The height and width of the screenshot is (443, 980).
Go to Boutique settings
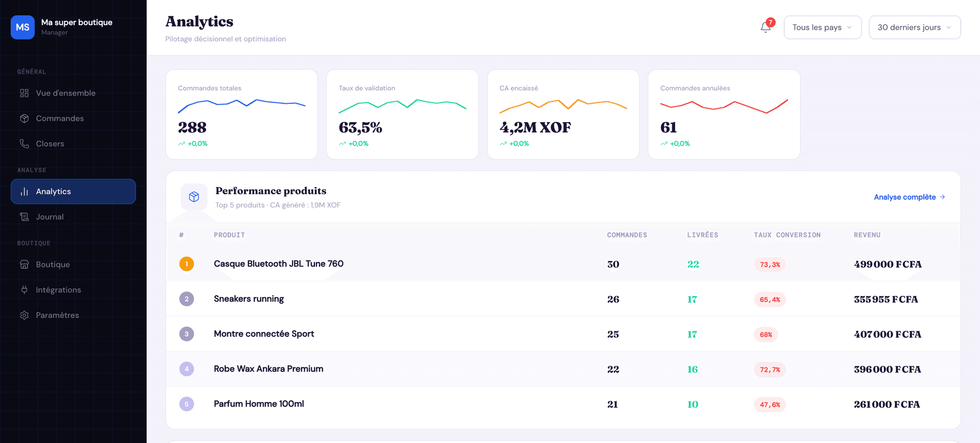(x=73, y=265)
